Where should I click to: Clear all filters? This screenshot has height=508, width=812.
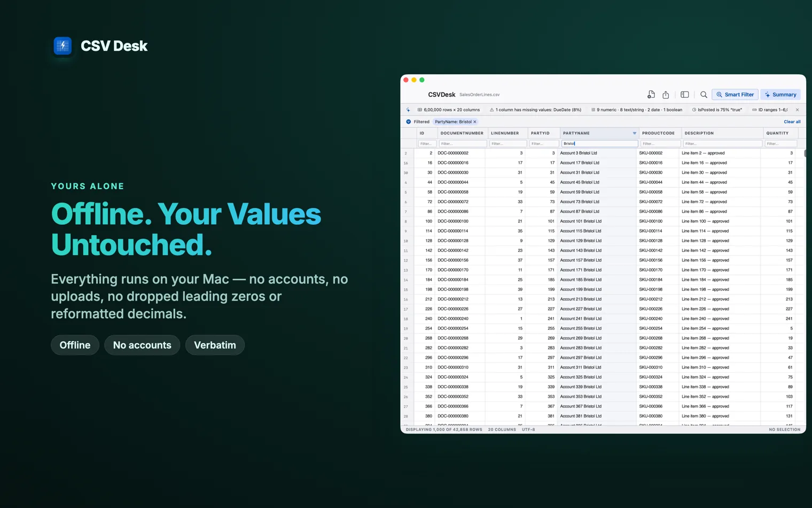coord(792,122)
